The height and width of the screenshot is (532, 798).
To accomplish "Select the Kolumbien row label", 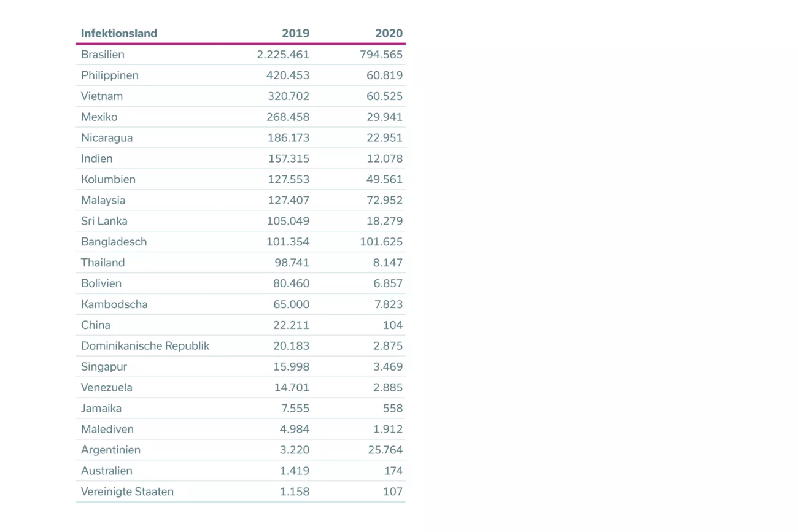I will click(x=108, y=179).
